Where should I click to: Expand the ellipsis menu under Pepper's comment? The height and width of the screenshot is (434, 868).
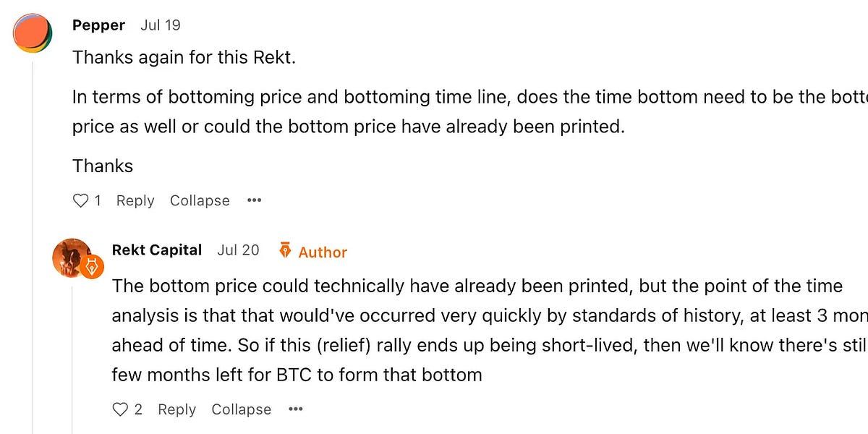[x=254, y=200]
